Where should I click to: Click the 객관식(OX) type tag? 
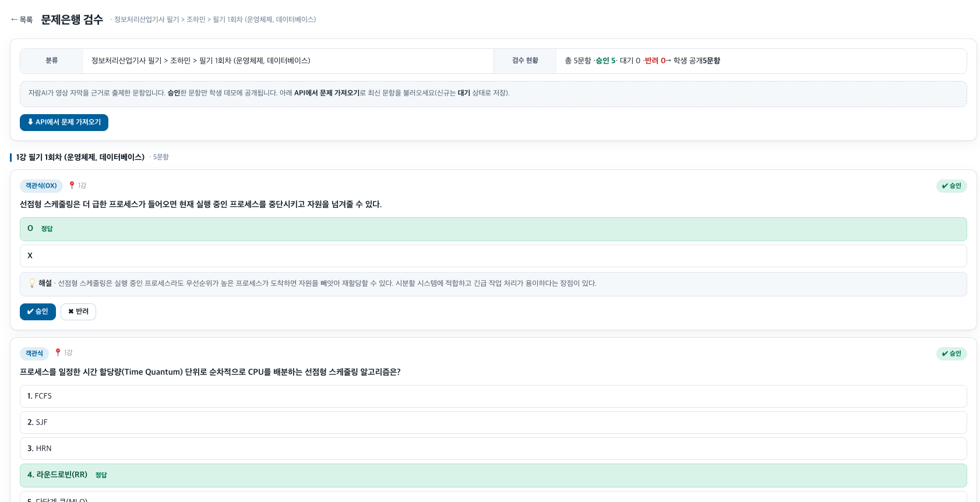point(41,186)
